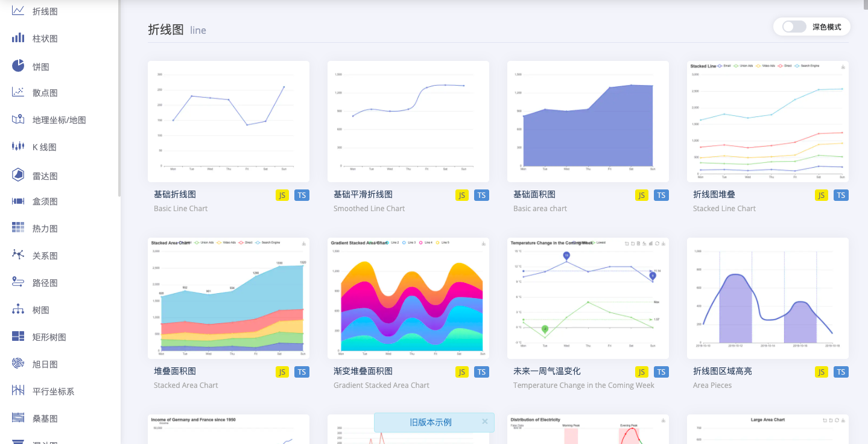Open the Stacked Line Chart thumbnail
Viewport: 868px width, 444px height.
point(768,121)
